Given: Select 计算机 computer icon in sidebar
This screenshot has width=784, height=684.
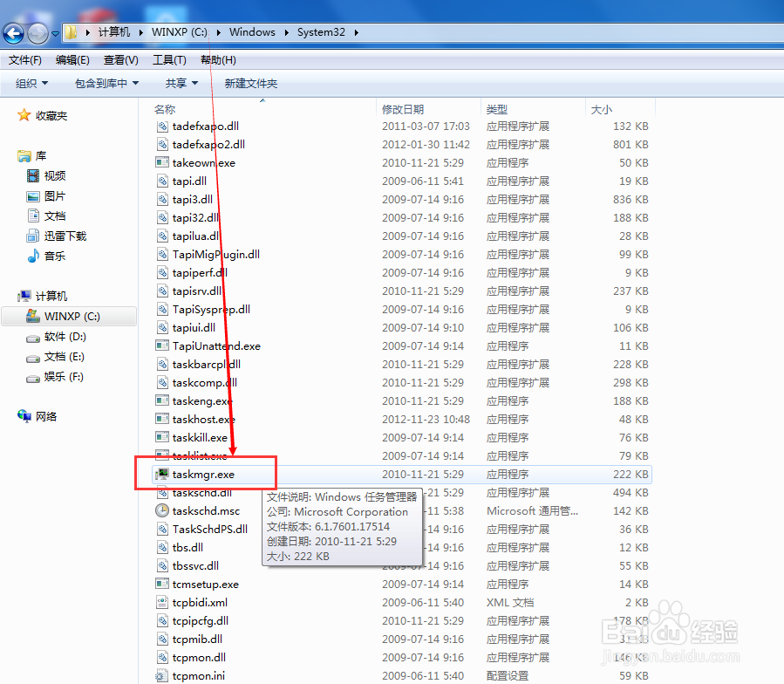Looking at the screenshot, I should (24, 297).
